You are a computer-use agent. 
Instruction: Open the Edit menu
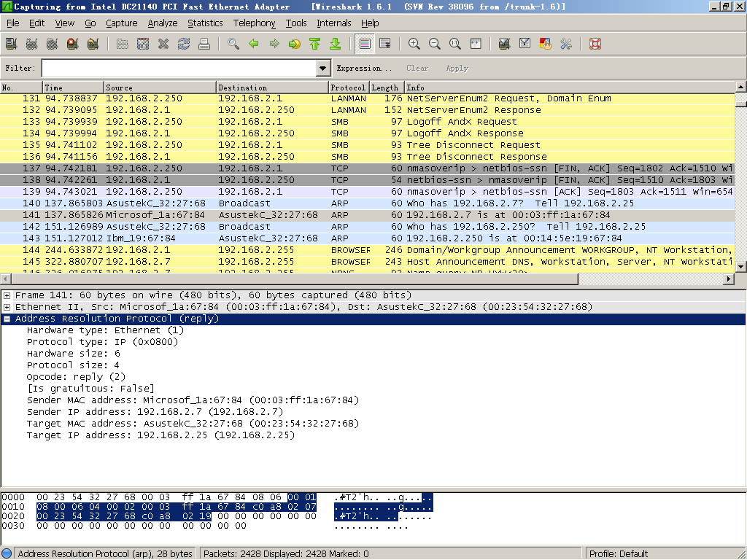(x=36, y=23)
